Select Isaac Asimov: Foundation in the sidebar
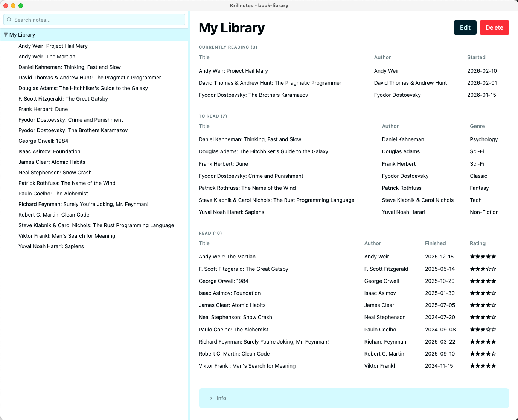This screenshot has width=518, height=420. (x=49, y=151)
